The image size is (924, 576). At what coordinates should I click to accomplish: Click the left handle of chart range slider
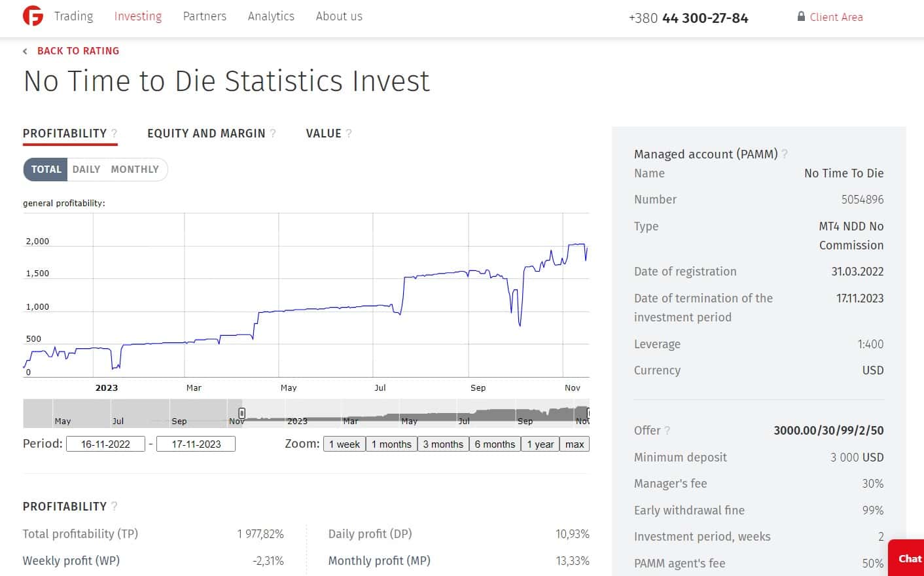(x=241, y=413)
